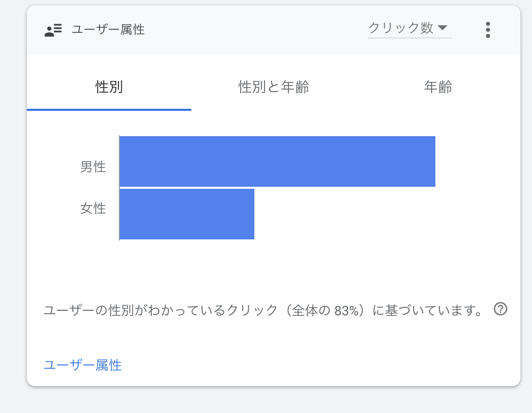The height and width of the screenshot is (413, 532).
Task: Follow the blue ユーザー属性 link at the bottom
Action: 82,365
